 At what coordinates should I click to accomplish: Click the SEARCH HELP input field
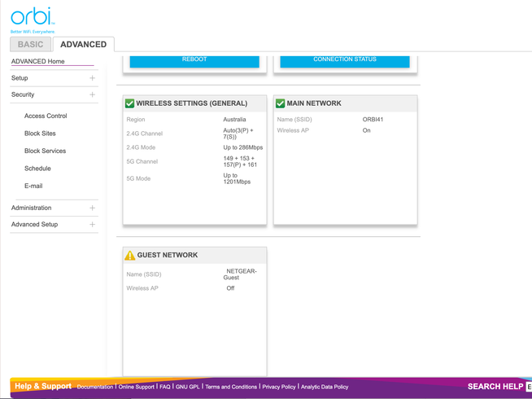[x=529, y=387]
